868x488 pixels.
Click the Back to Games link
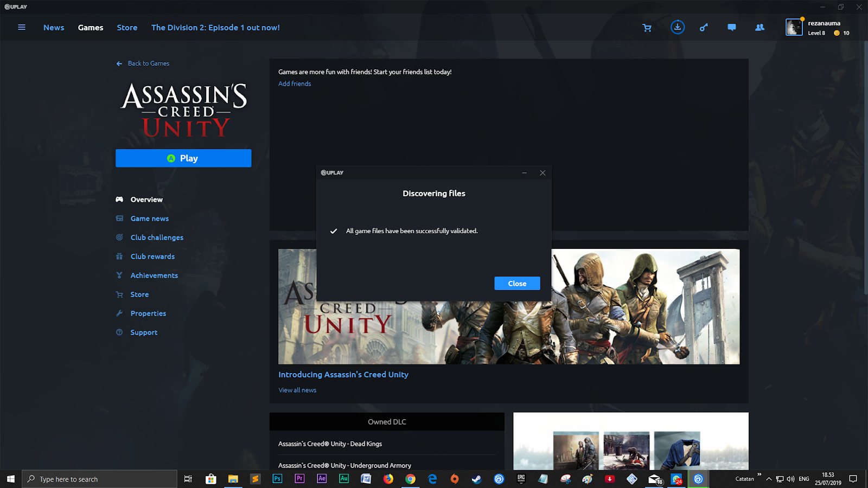[x=148, y=63]
